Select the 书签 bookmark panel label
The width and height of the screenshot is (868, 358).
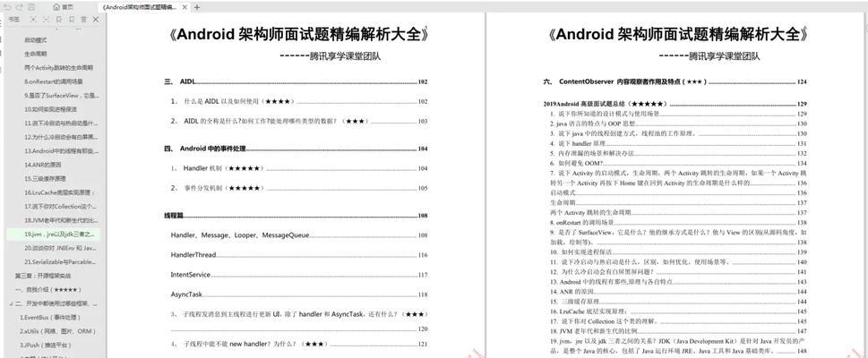tap(13, 20)
